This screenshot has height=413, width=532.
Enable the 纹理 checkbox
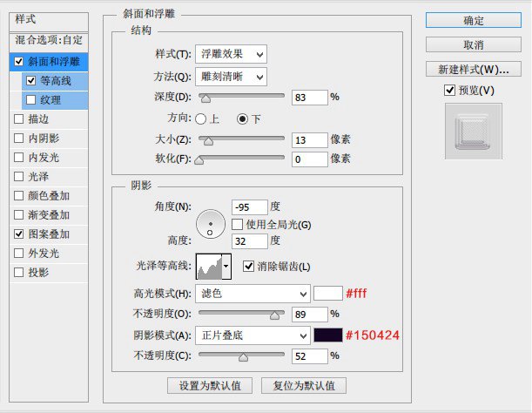tap(30, 99)
